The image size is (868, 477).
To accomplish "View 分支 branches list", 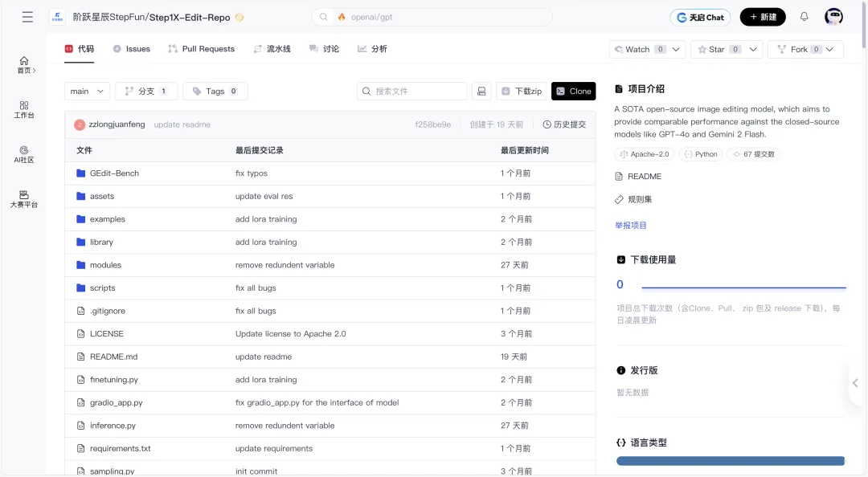I will 146,92.
